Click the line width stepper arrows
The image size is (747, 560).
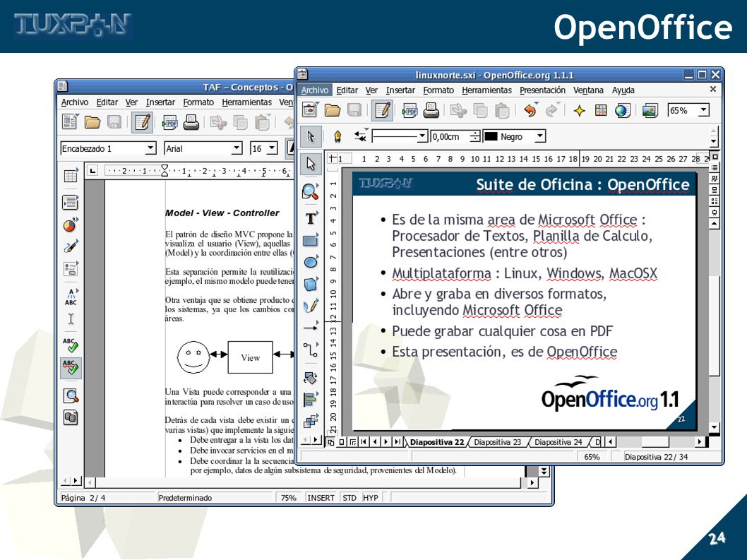coord(475,137)
